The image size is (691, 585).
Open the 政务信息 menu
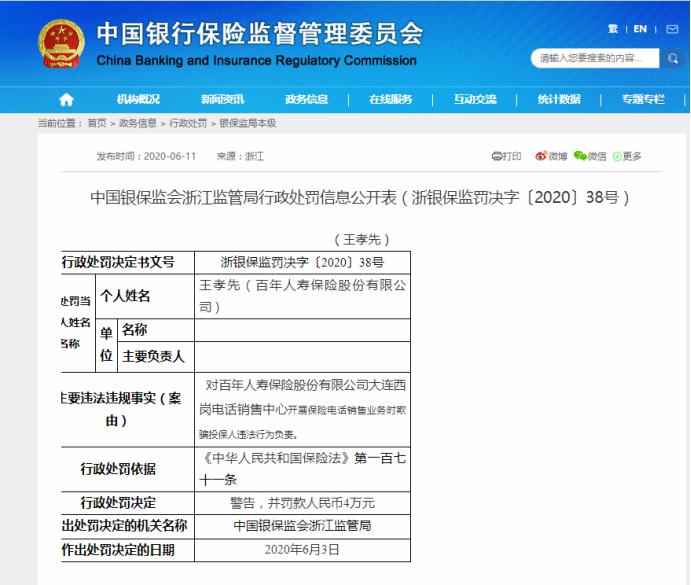tap(306, 100)
